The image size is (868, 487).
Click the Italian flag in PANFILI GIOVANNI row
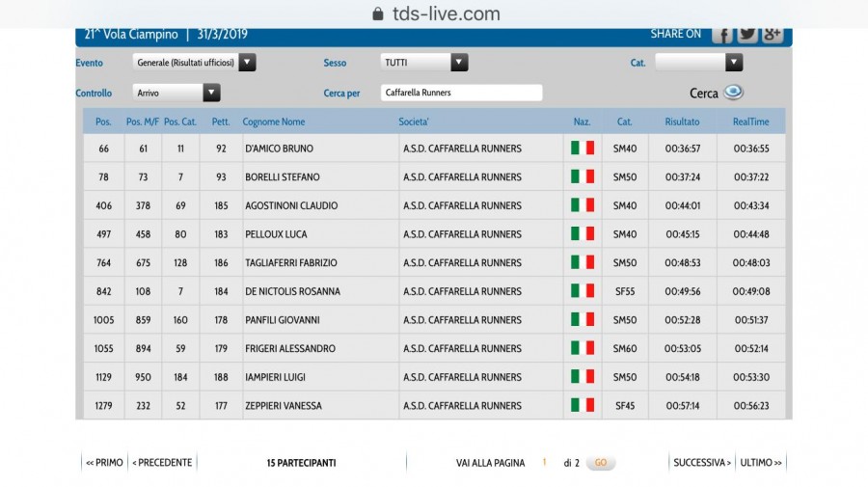(x=583, y=320)
